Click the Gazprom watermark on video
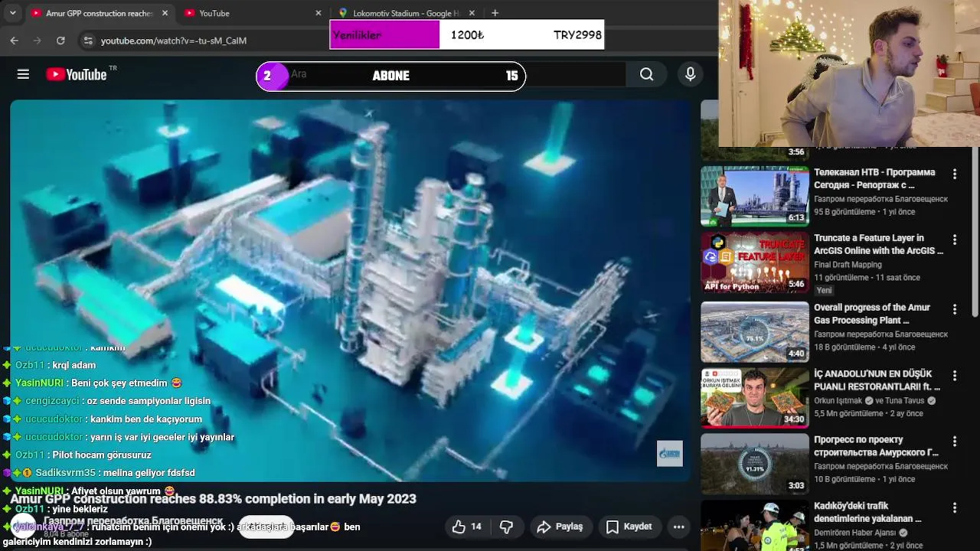Image resolution: width=980 pixels, height=551 pixels. click(x=669, y=454)
